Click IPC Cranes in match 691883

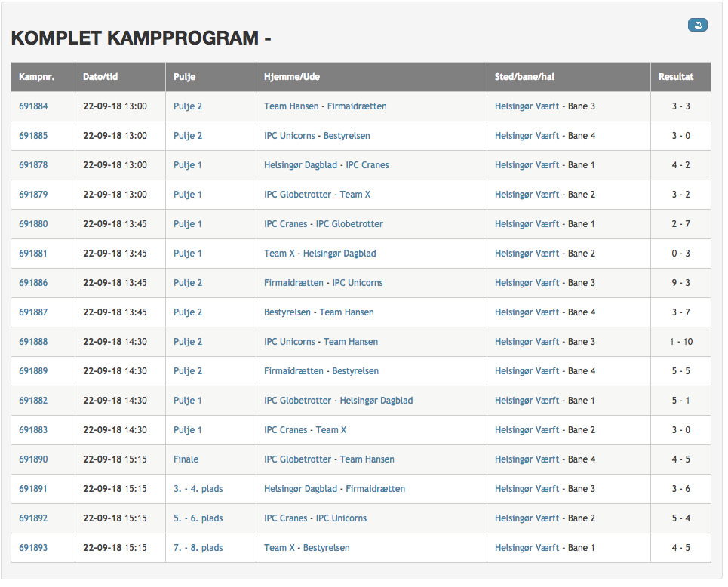point(285,430)
